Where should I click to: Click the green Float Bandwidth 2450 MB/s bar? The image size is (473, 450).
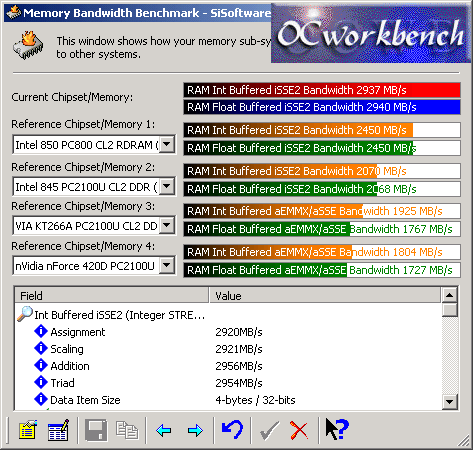click(x=322, y=148)
